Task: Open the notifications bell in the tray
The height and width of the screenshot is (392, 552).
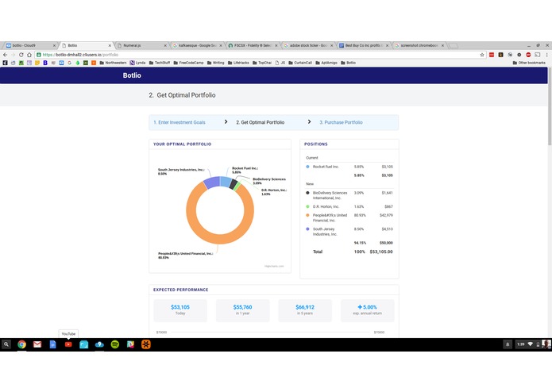Action: pyautogui.click(x=508, y=344)
